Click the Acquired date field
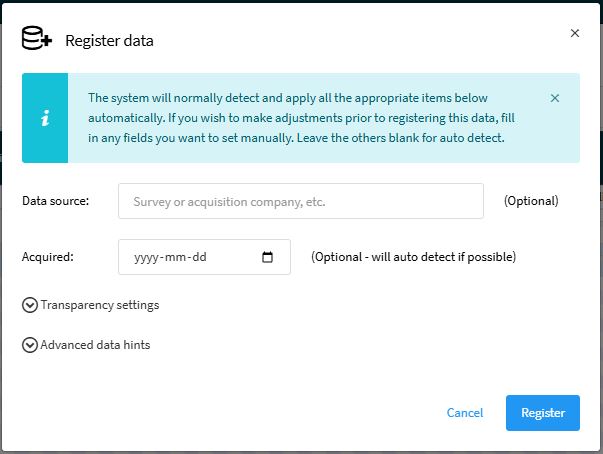Screen dimensions: 603x454 [x=204, y=257]
